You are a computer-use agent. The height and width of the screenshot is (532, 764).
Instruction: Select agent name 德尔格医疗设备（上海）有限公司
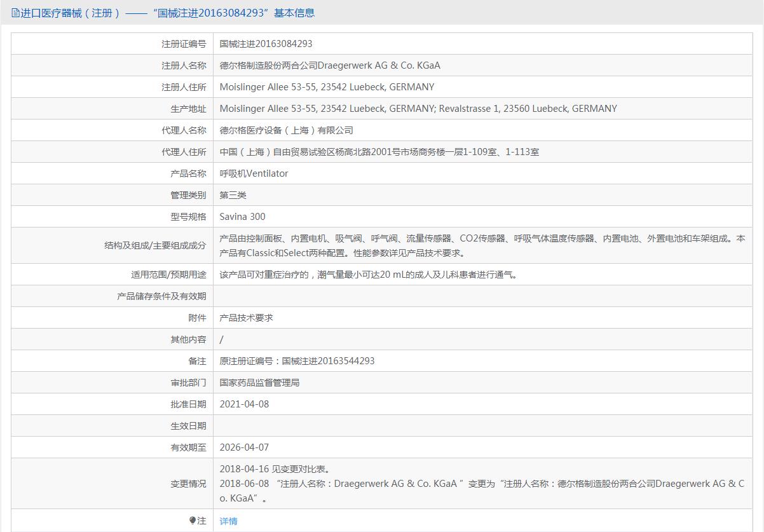point(287,130)
